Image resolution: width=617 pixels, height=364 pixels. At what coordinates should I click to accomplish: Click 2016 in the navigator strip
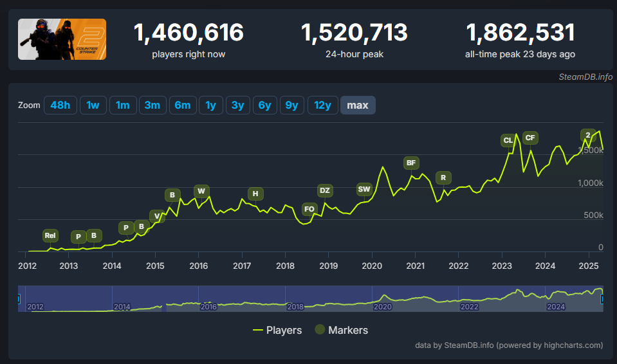(208, 307)
